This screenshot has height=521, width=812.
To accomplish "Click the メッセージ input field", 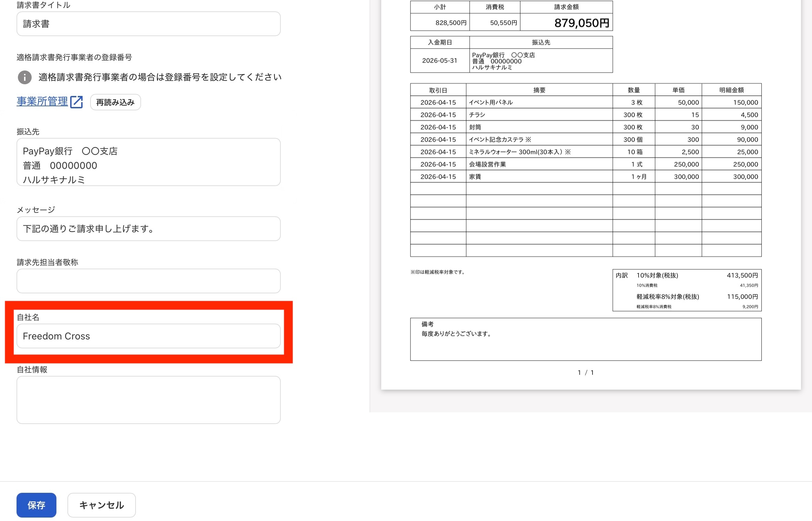I will coord(148,229).
